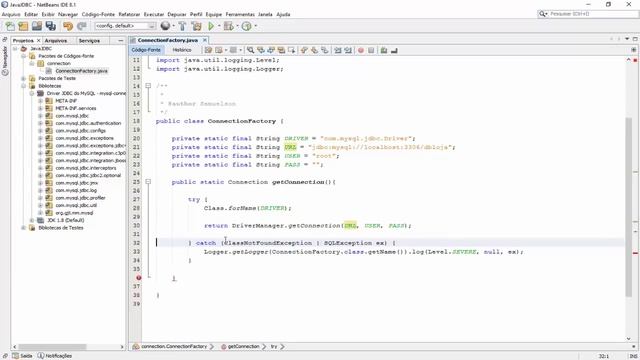Click the Debug Project icon
This screenshot has height=360, width=640.
[229, 26]
